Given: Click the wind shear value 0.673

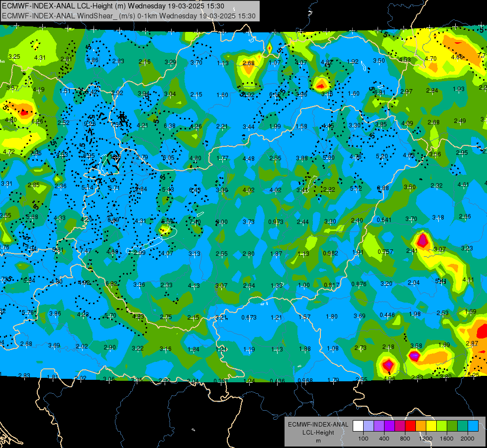Looking at the screenshot, I should 249,317.
